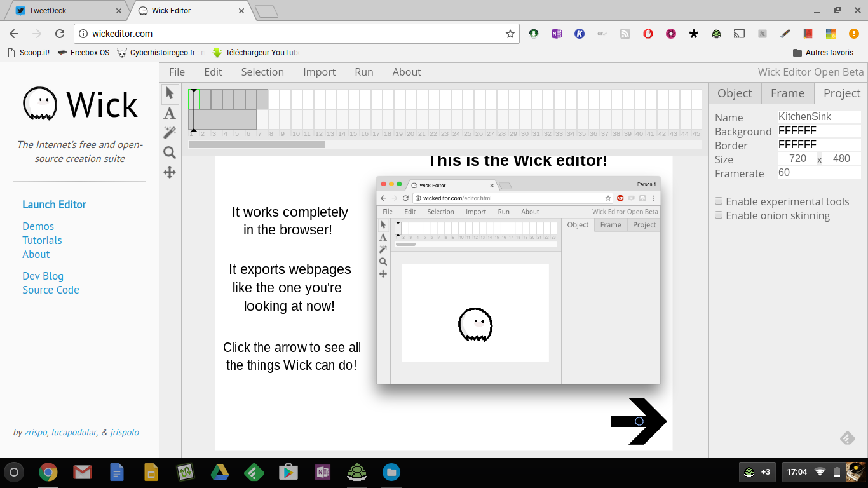This screenshot has width=868, height=488.
Task: Open Feedly from the shelf
Action: click(254, 472)
